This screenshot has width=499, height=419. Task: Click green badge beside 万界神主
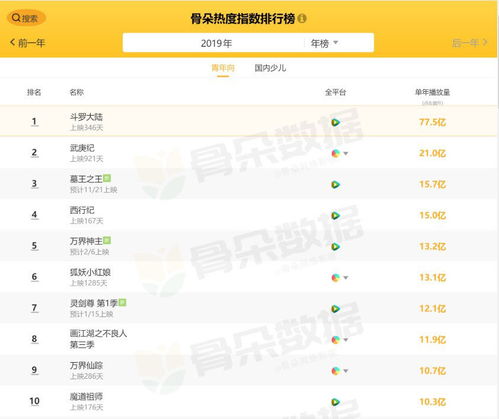click(x=107, y=240)
